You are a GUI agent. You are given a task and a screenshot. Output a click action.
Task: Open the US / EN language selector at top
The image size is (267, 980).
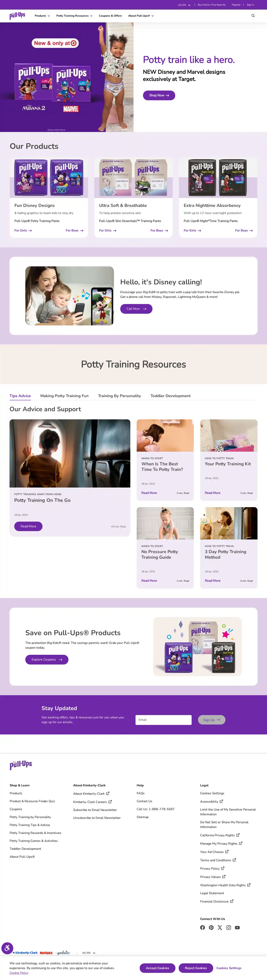coord(184,5)
